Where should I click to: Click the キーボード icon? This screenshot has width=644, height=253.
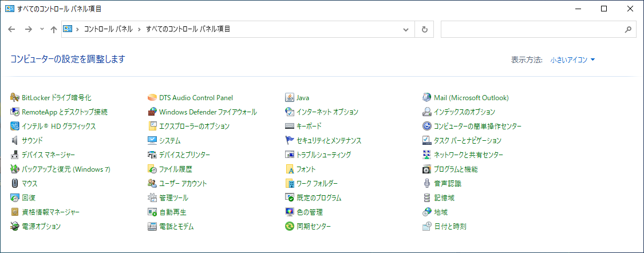pyautogui.click(x=290, y=126)
